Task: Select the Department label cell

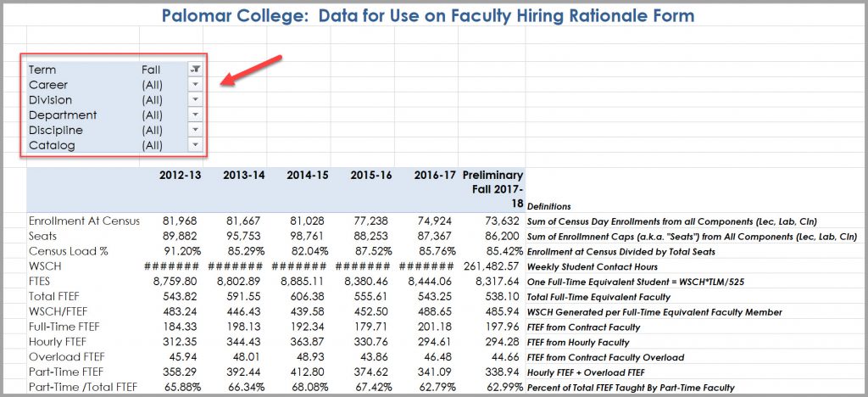Action: click(x=63, y=115)
